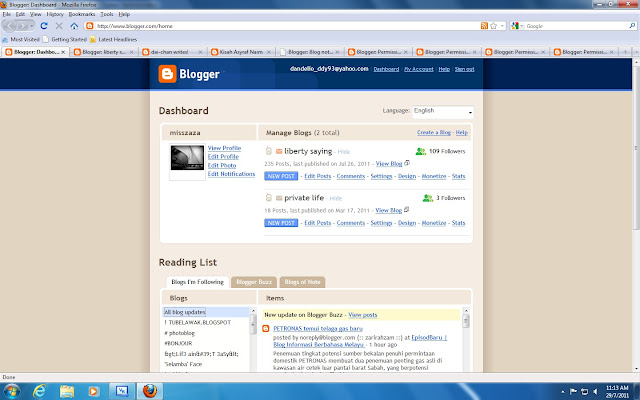Open Windows Media Player from taskbar
Screen dimensions: 640x400
[93, 391]
